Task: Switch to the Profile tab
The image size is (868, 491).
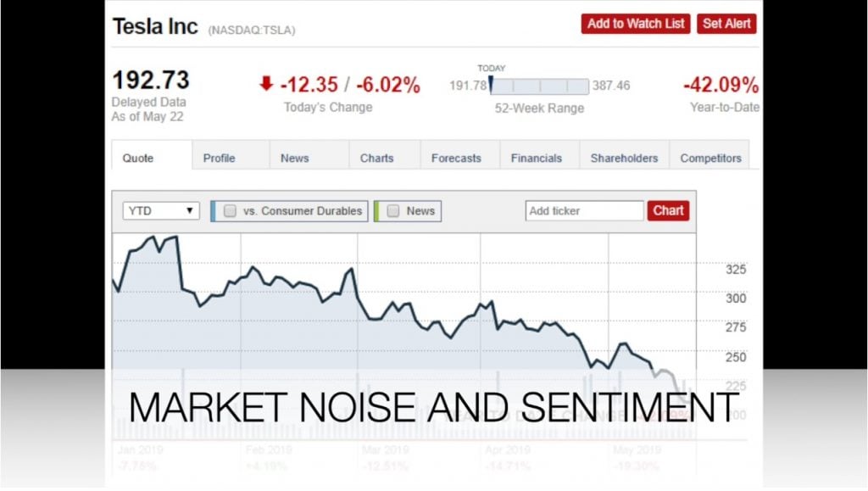Action: pos(219,158)
